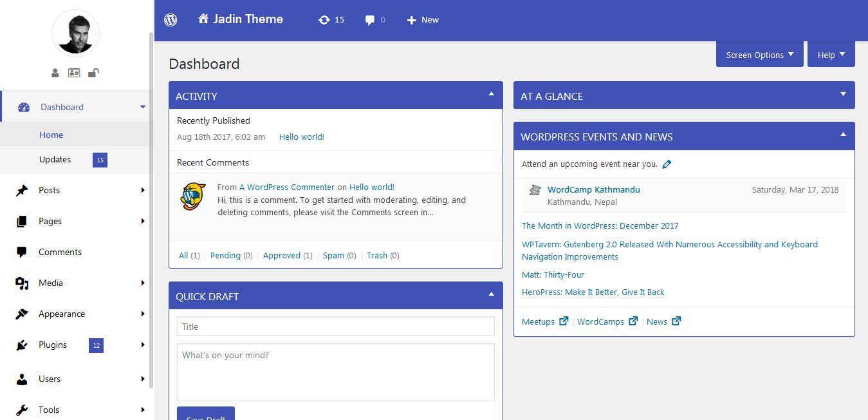868x420 pixels.
Task: Expand the At a Glance panel
Action: click(x=843, y=94)
